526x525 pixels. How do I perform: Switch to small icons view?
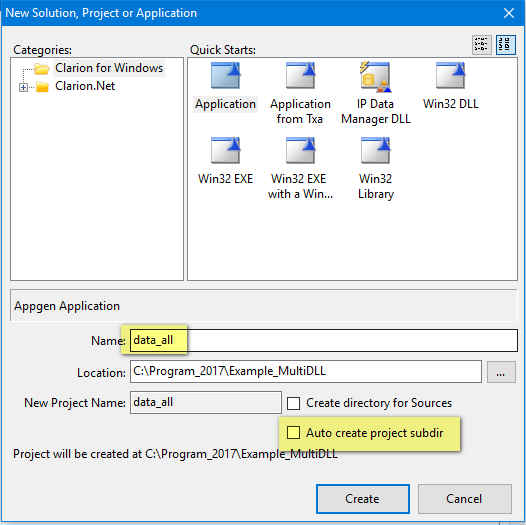click(481, 45)
